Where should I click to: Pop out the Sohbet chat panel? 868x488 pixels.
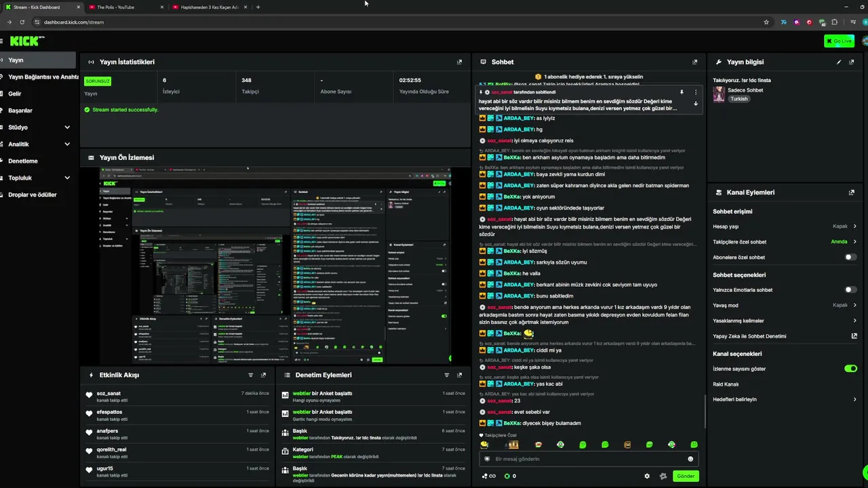coord(694,62)
